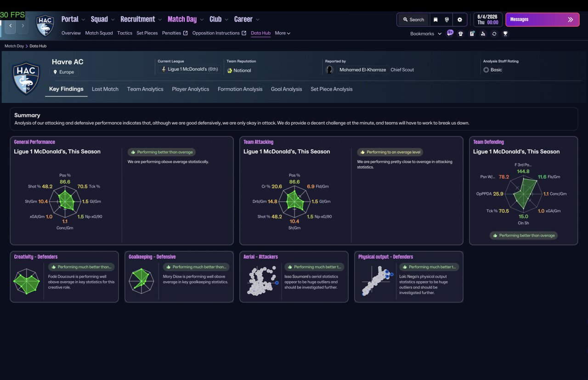This screenshot has width=588, height=380.
Task: Go to the Match Squad submenu item
Action: pyautogui.click(x=99, y=33)
